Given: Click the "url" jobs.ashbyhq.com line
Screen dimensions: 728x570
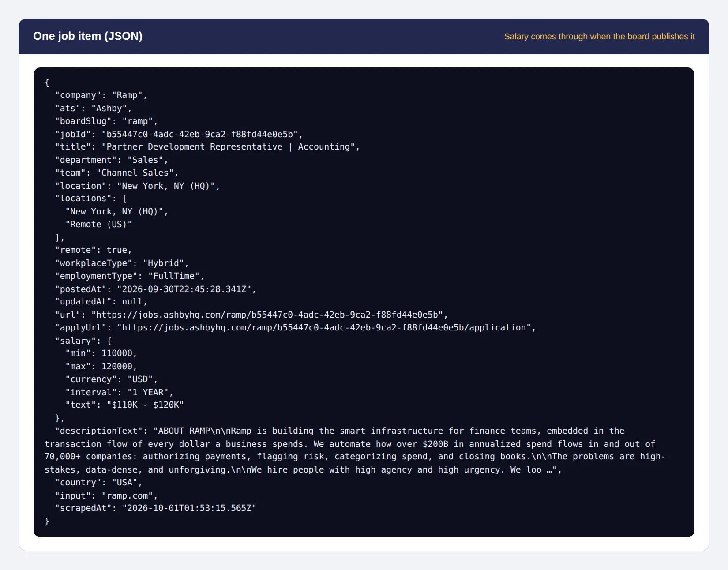Looking at the screenshot, I should (251, 315).
